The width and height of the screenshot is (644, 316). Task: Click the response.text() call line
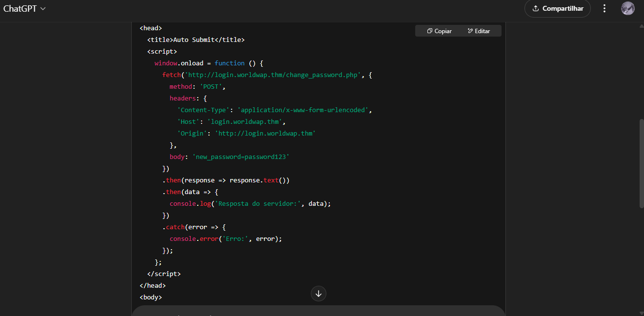[x=226, y=180]
